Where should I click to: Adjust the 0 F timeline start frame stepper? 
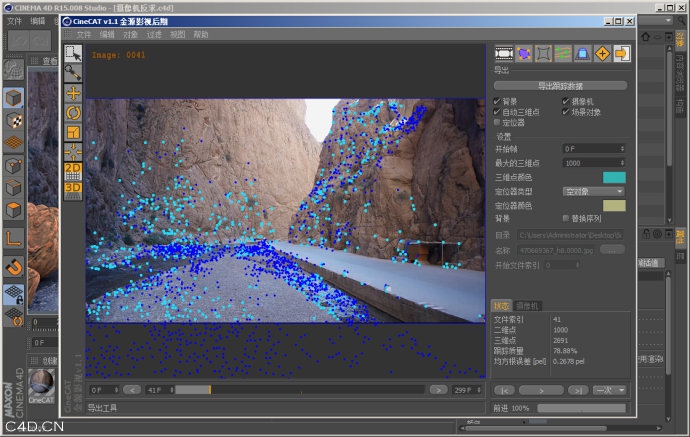(116, 390)
